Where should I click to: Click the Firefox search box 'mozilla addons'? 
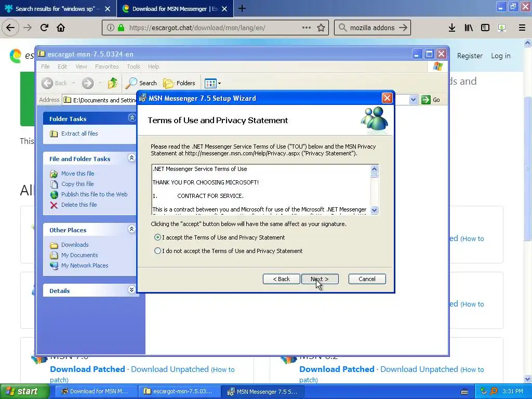(372, 28)
